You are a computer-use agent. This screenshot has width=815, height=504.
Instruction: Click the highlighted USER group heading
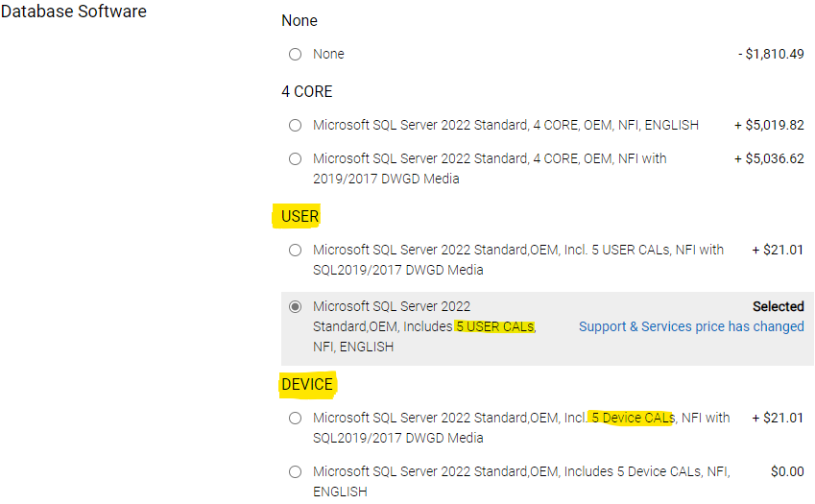pos(300,216)
